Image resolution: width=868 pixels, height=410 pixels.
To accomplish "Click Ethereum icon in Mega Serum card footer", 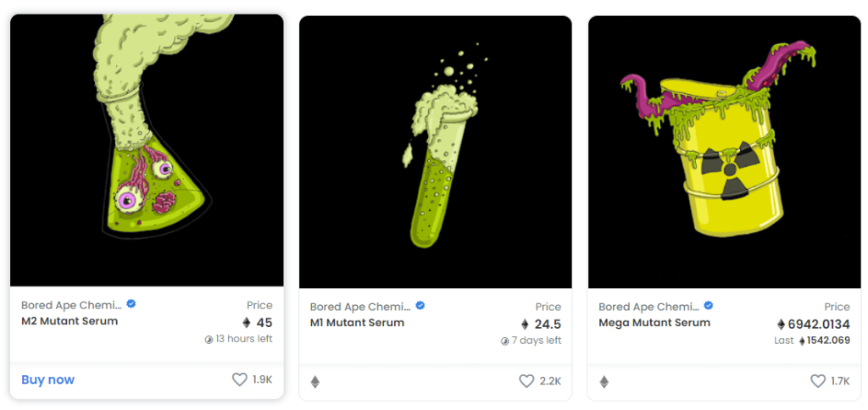I will tap(604, 382).
